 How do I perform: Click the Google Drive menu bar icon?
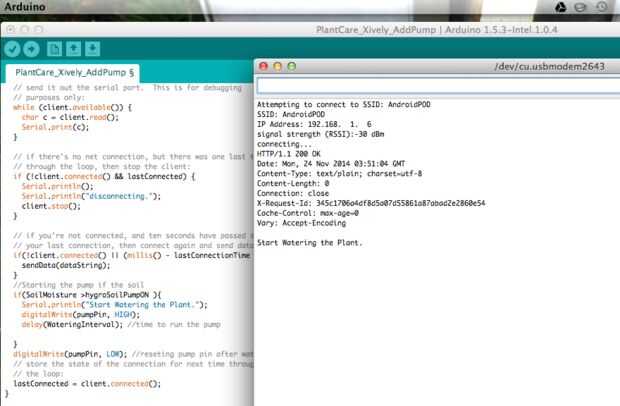[561, 7]
